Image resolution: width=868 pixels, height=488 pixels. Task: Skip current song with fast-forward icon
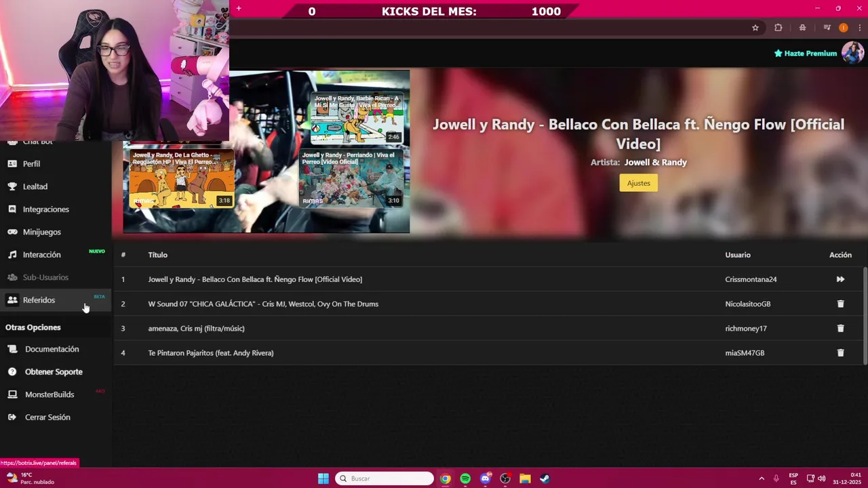coord(840,279)
